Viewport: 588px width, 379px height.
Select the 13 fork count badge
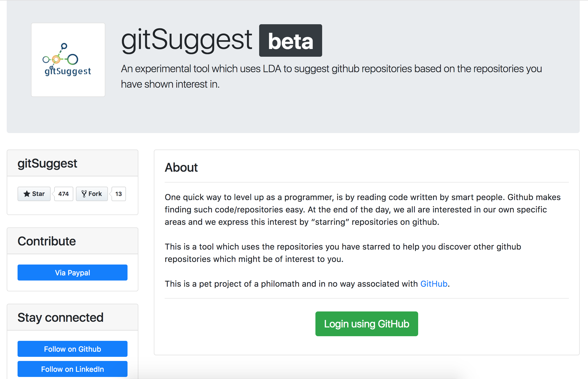118,194
